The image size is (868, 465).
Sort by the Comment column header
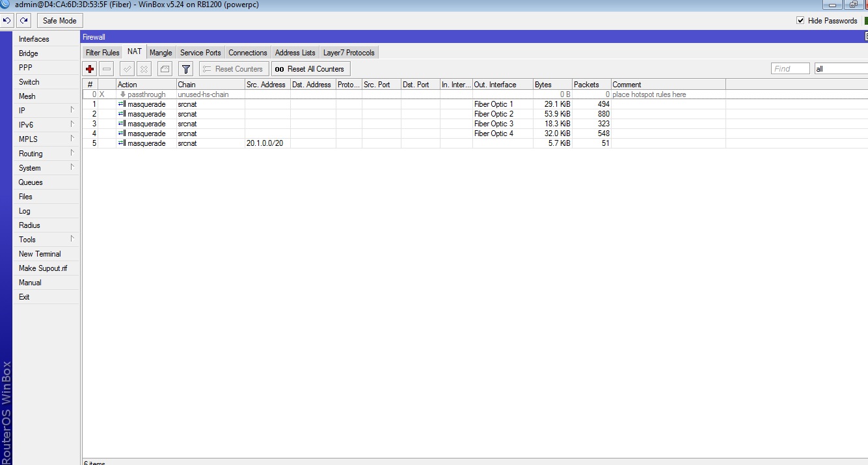tap(668, 85)
